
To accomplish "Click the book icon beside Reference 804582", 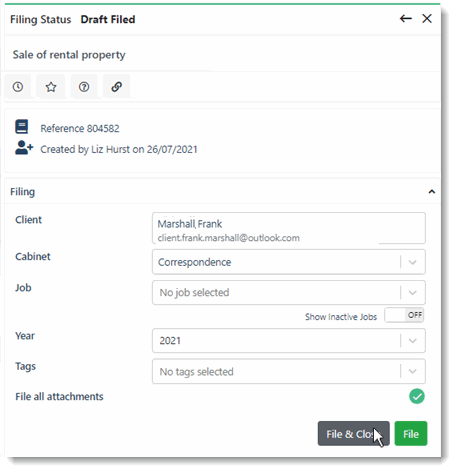I will [x=22, y=127].
